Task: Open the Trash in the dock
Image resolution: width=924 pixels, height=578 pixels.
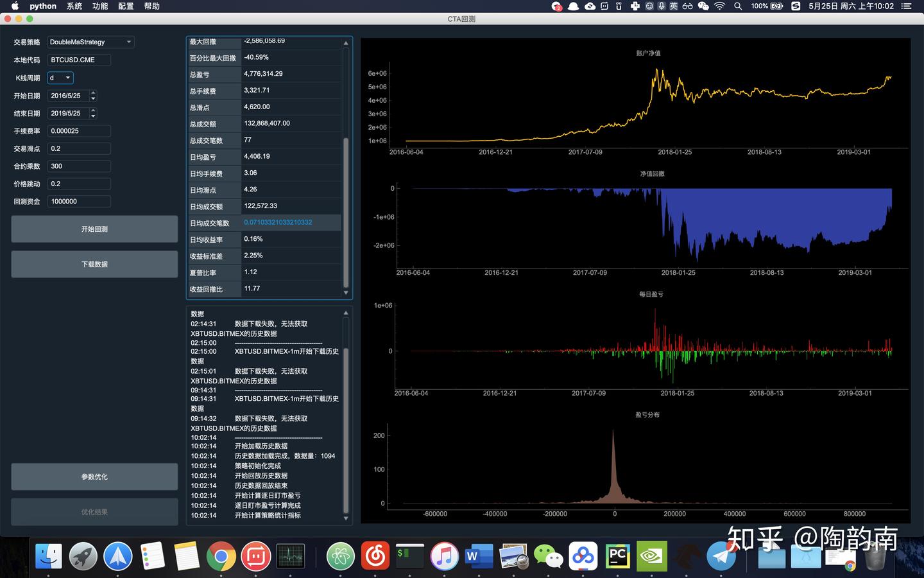Action: [x=875, y=556]
